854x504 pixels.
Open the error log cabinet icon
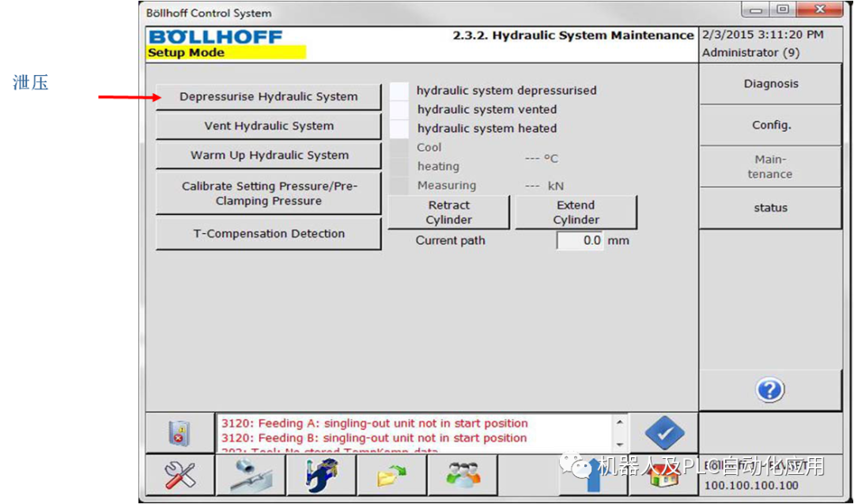point(179,433)
